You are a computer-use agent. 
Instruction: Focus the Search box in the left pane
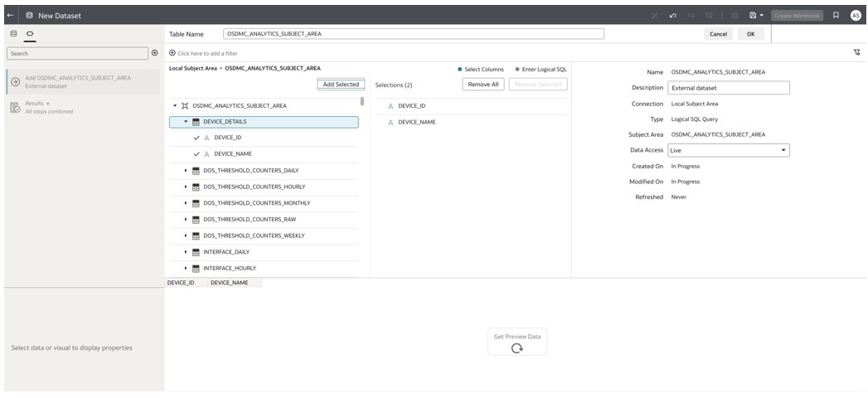[x=77, y=53]
